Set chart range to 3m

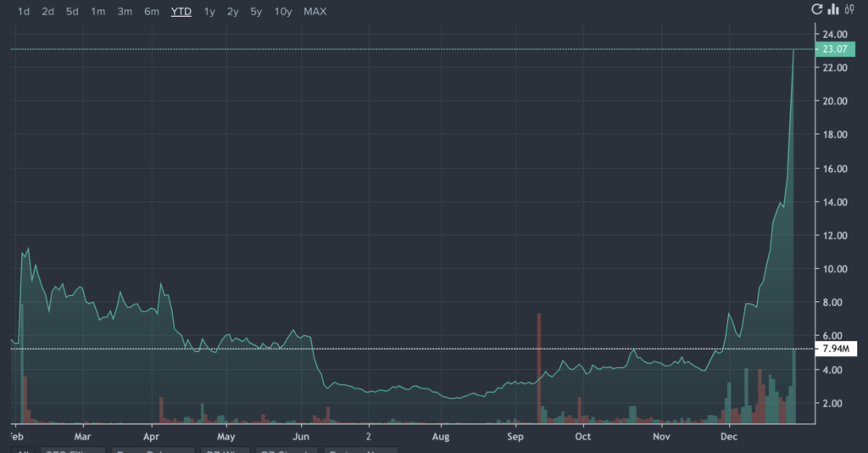click(x=125, y=12)
